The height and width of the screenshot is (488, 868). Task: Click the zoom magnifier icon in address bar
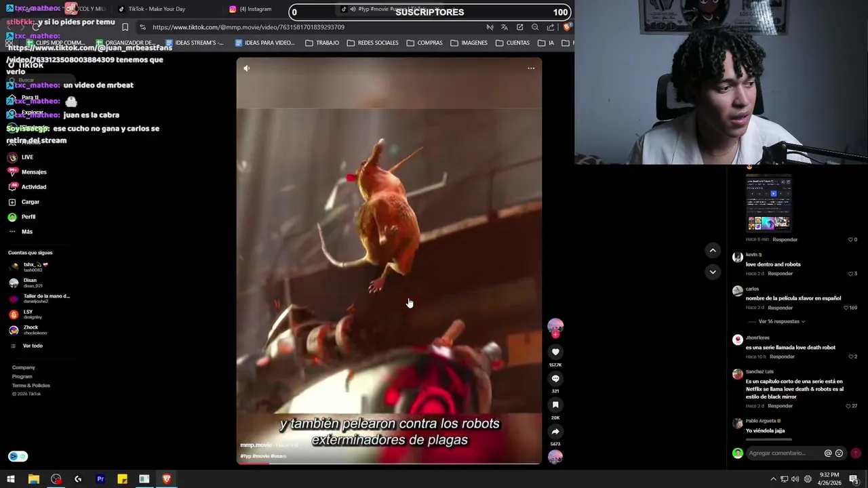(535, 27)
